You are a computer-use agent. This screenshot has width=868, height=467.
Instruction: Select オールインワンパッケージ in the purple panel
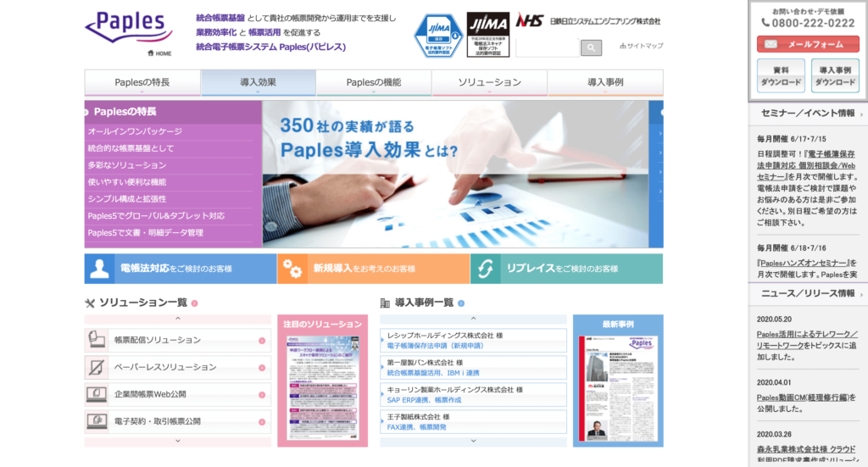pos(135,131)
